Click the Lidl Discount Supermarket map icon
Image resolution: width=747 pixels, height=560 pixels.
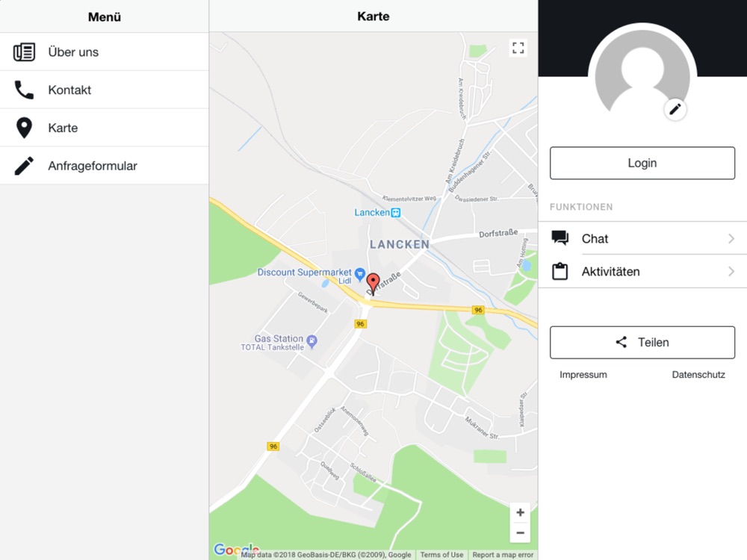tap(360, 274)
